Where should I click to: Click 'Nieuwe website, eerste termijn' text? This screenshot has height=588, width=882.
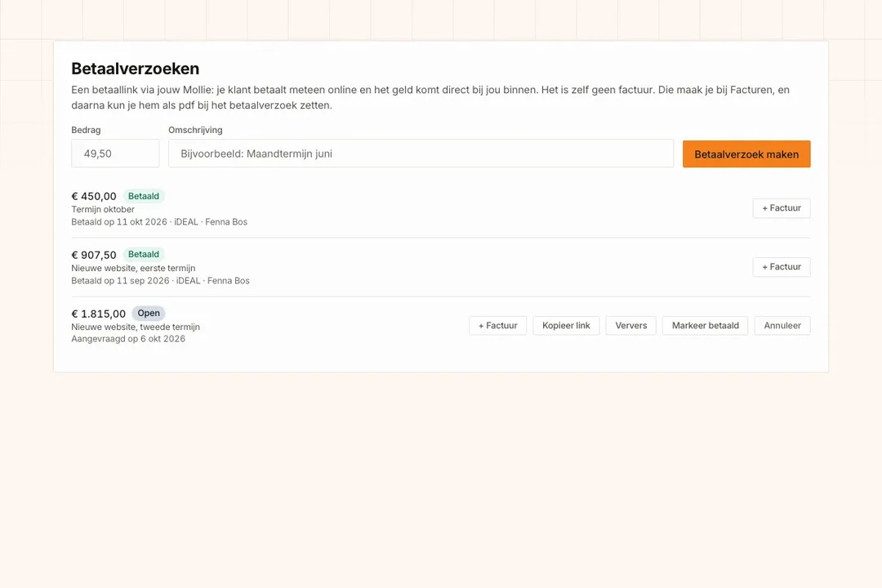(x=133, y=269)
